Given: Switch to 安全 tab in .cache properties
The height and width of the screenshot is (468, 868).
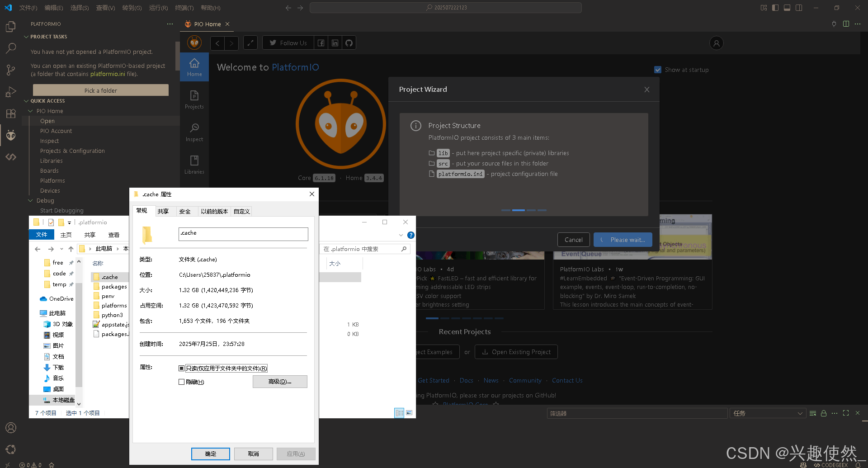Looking at the screenshot, I should click(x=185, y=211).
